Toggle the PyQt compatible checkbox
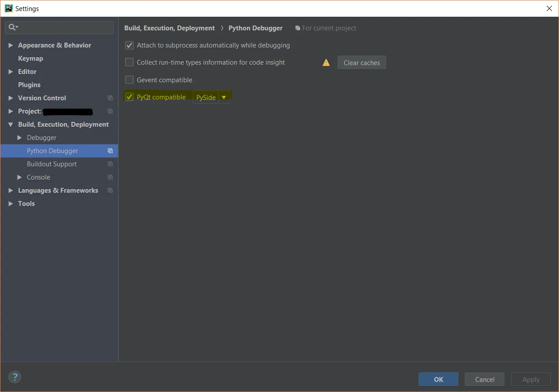 [129, 97]
